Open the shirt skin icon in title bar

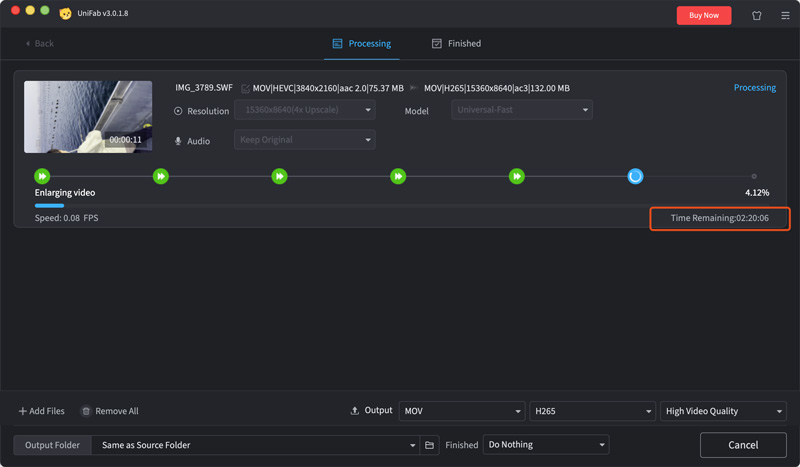point(757,15)
